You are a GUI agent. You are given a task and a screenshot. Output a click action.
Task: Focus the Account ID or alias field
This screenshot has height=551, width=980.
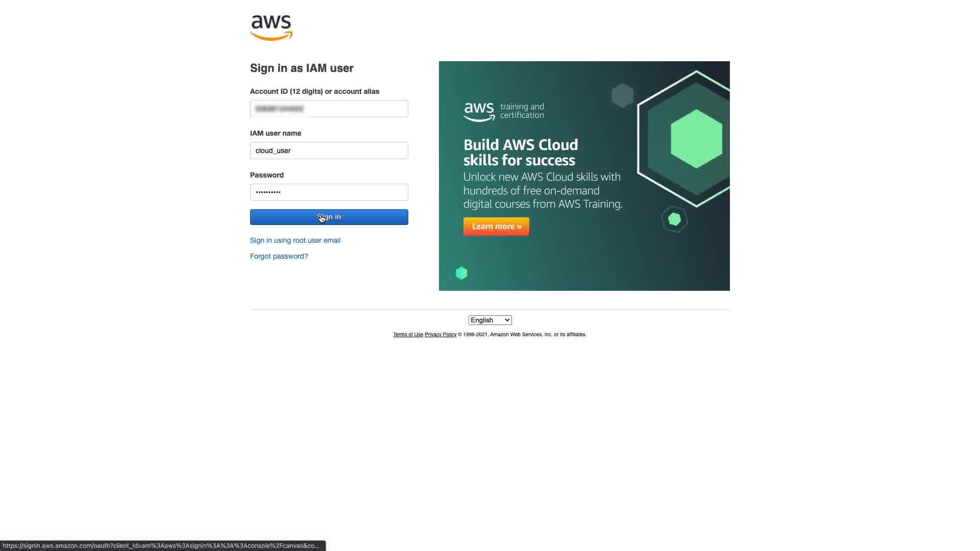pyautogui.click(x=329, y=109)
